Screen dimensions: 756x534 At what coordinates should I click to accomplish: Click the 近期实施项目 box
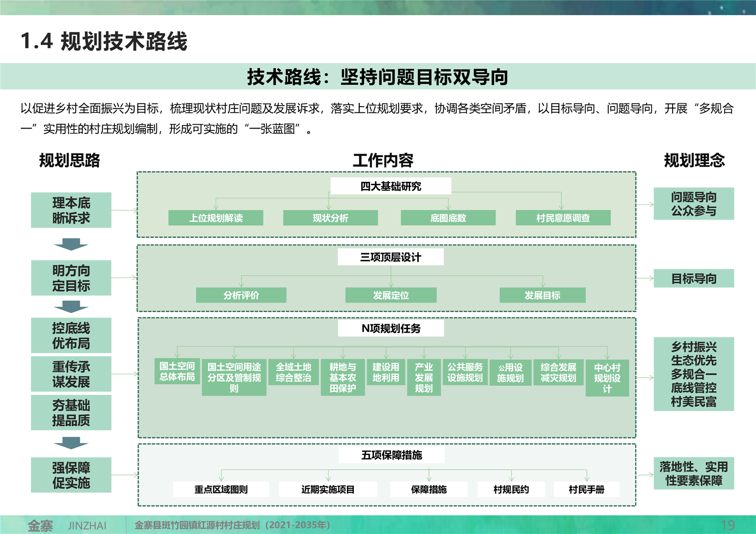(x=328, y=489)
